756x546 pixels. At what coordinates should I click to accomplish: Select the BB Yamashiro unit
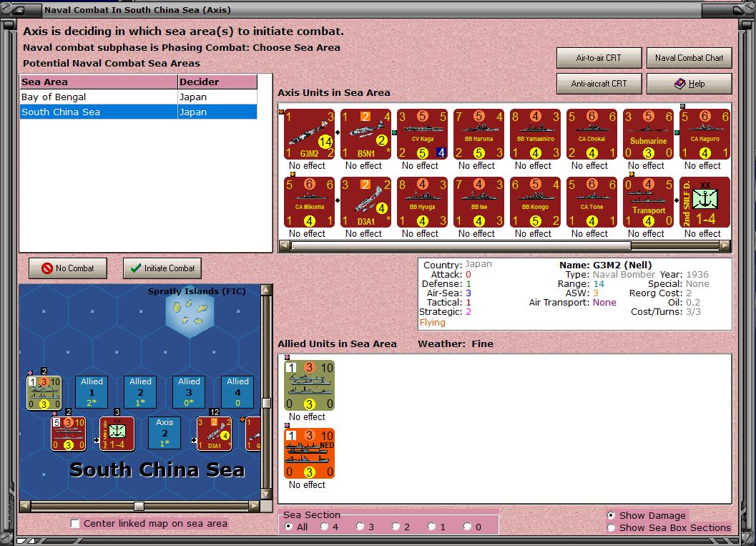tap(535, 134)
